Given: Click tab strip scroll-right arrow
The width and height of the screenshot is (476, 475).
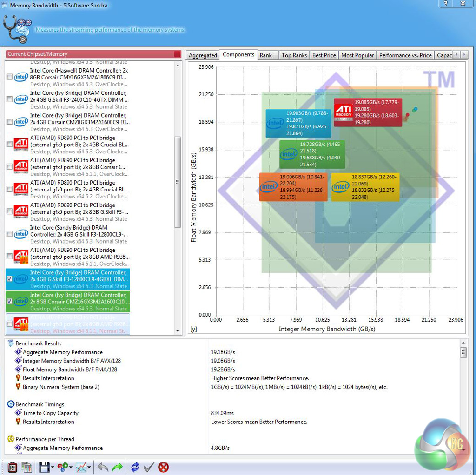Looking at the screenshot, I should tap(464, 55).
